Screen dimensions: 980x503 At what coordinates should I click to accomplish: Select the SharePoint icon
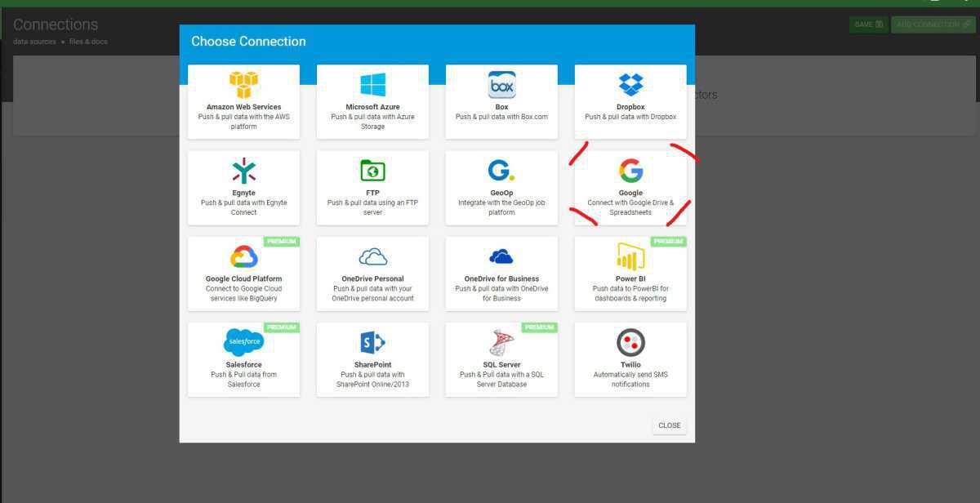(x=372, y=342)
